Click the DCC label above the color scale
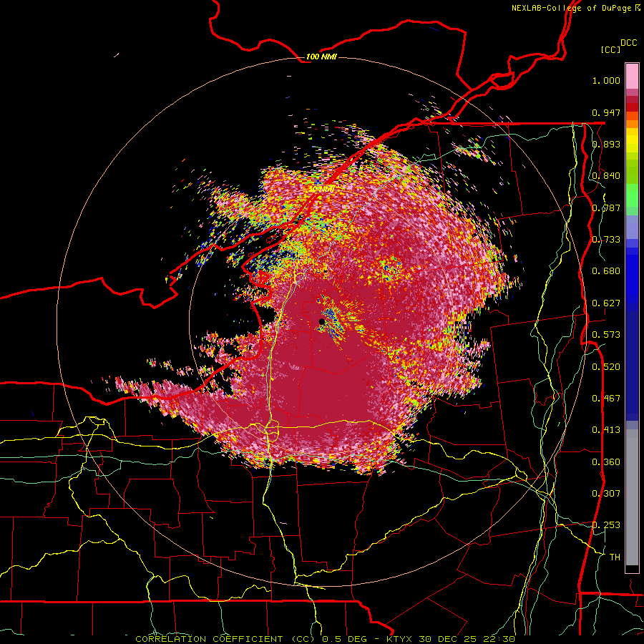The image size is (644, 644). point(629,43)
